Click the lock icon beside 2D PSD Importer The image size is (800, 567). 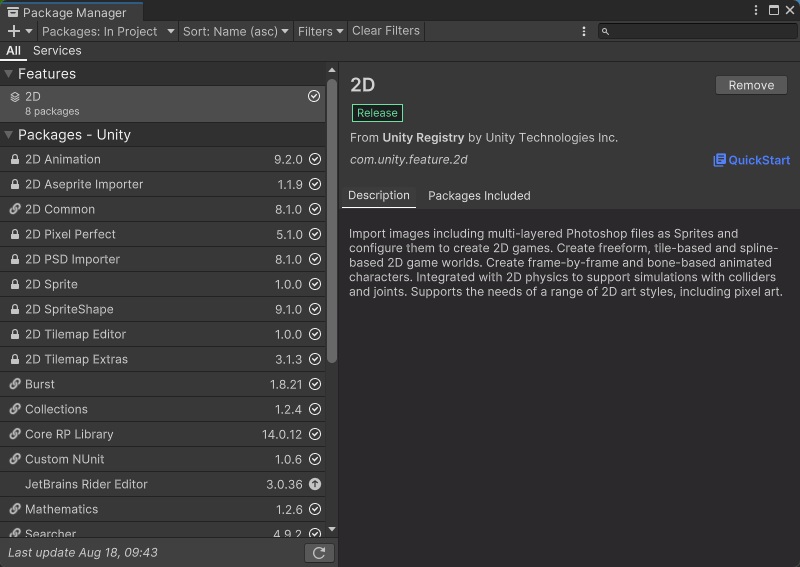pyautogui.click(x=15, y=259)
